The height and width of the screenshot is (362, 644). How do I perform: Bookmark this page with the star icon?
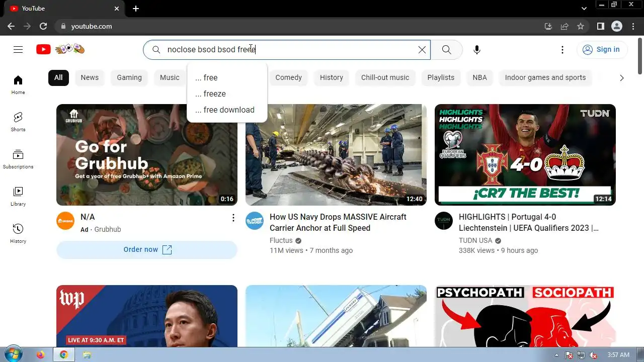pyautogui.click(x=581, y=26)
